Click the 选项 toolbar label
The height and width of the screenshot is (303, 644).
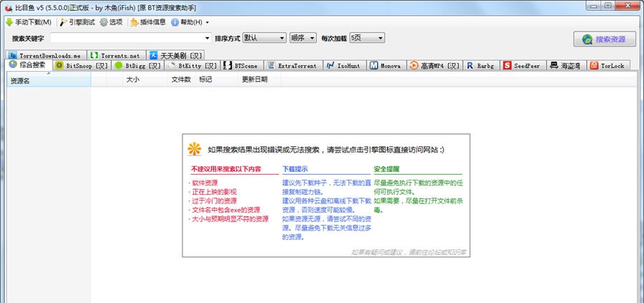(116, 22)
